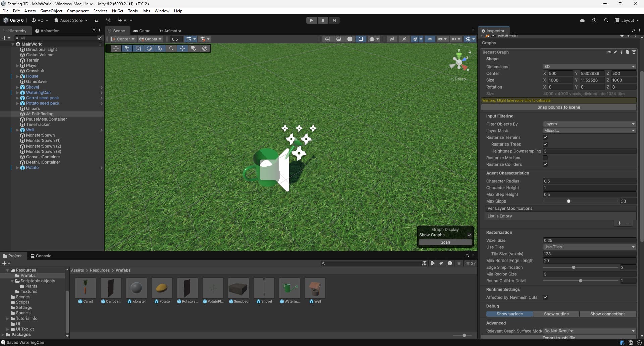Click the search magnifier in top toolbar
Image resolution: width=644 pixels, height=346 pixels.
[x=606, y=20]
